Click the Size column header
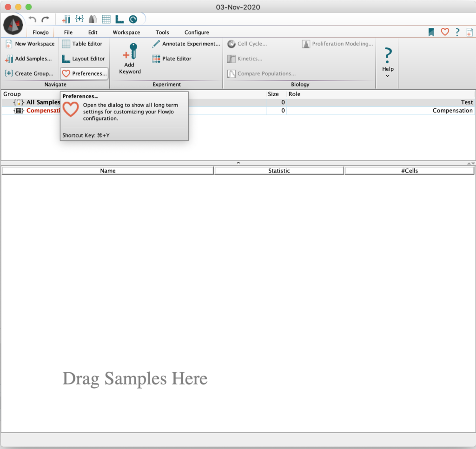Viewport: 476px width, 449px height. pyautogui.click(x=277, y=94)
